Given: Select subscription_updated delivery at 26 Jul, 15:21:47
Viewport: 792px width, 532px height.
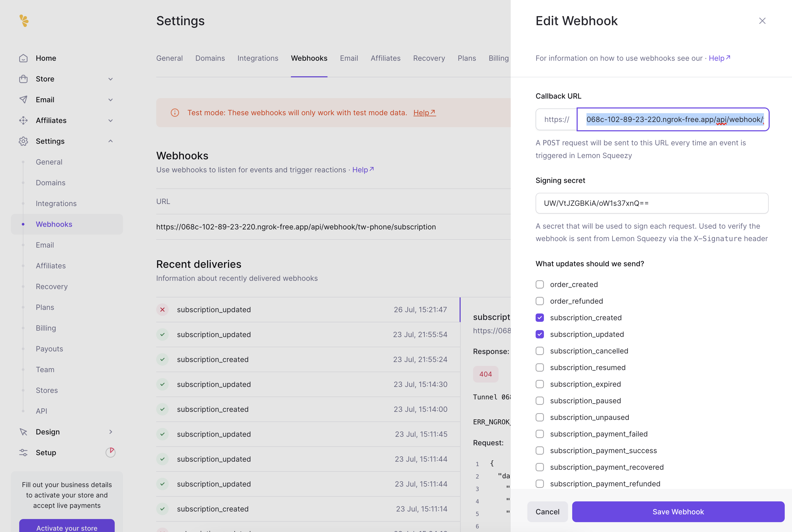Looking at the screenshot, I should point(308,309).
